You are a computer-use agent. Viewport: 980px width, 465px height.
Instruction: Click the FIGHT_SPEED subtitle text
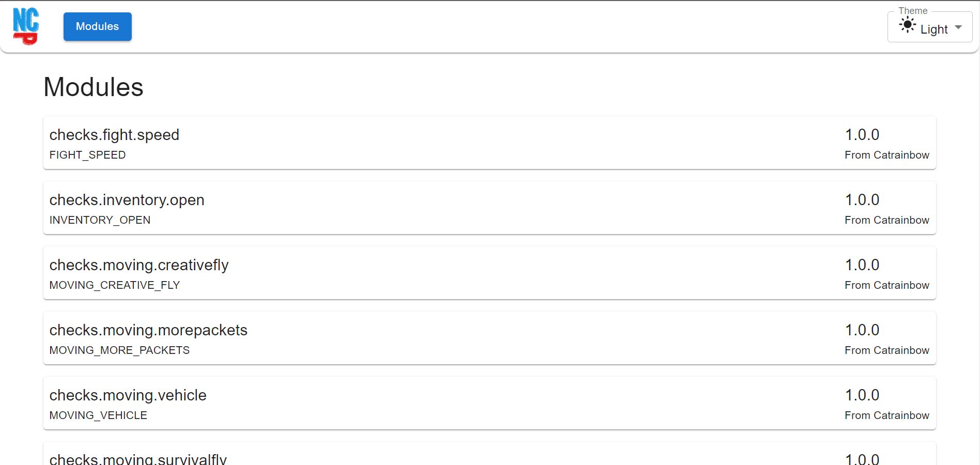coord(88,155)
